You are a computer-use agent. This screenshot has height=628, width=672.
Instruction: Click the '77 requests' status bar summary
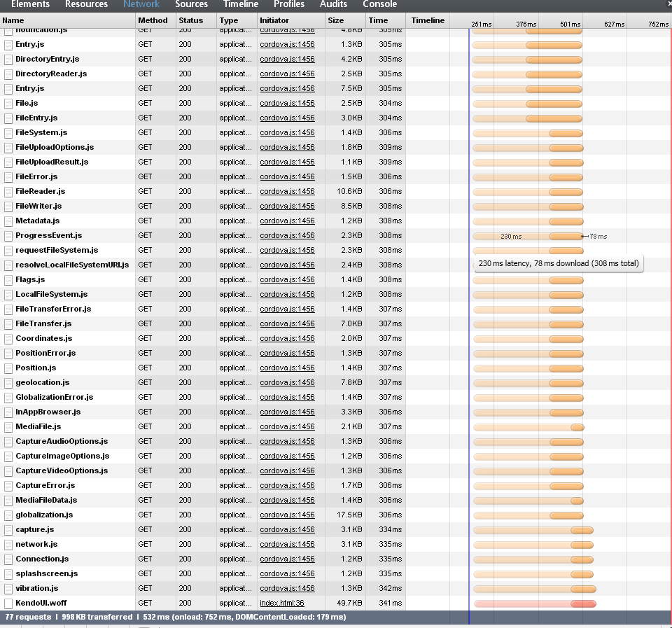point(28,617)
